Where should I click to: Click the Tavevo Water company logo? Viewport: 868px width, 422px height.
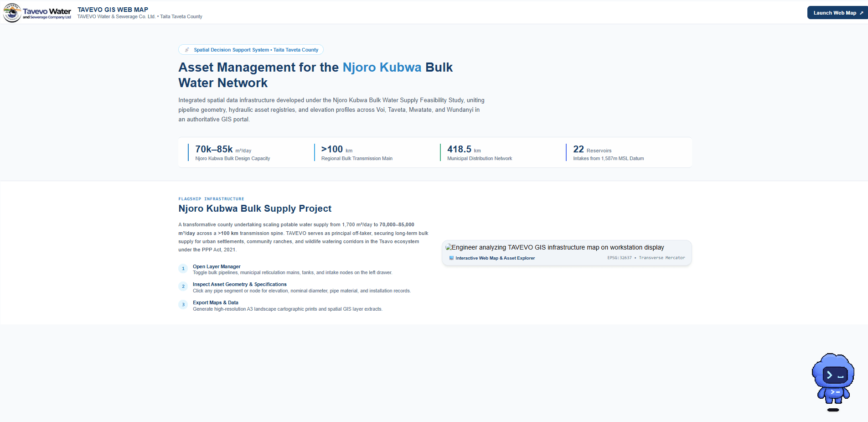37,13
